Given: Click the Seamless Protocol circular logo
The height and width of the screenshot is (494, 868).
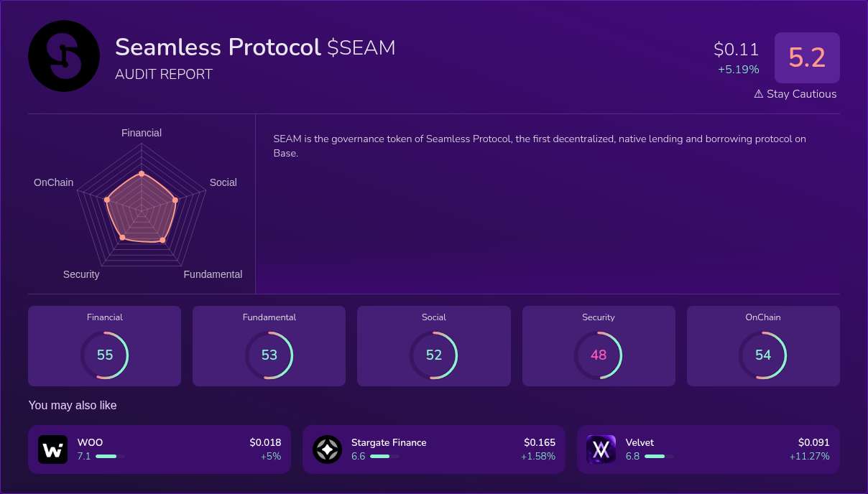Looking at the screenshot, I should click(63, 56).
